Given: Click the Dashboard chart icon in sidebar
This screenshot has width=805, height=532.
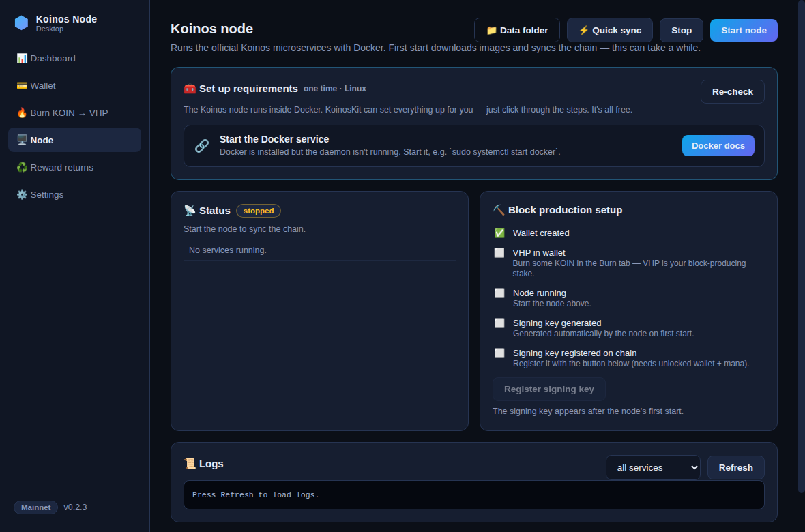Looking at the screenshot, I should point(22,59).
